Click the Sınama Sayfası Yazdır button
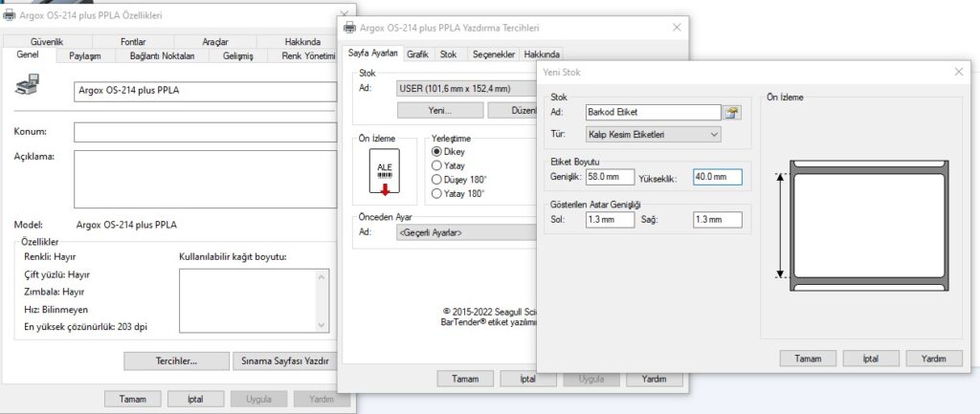Image resolution: width=980 pixels, height=414 pixels. [x=285, y=360]
